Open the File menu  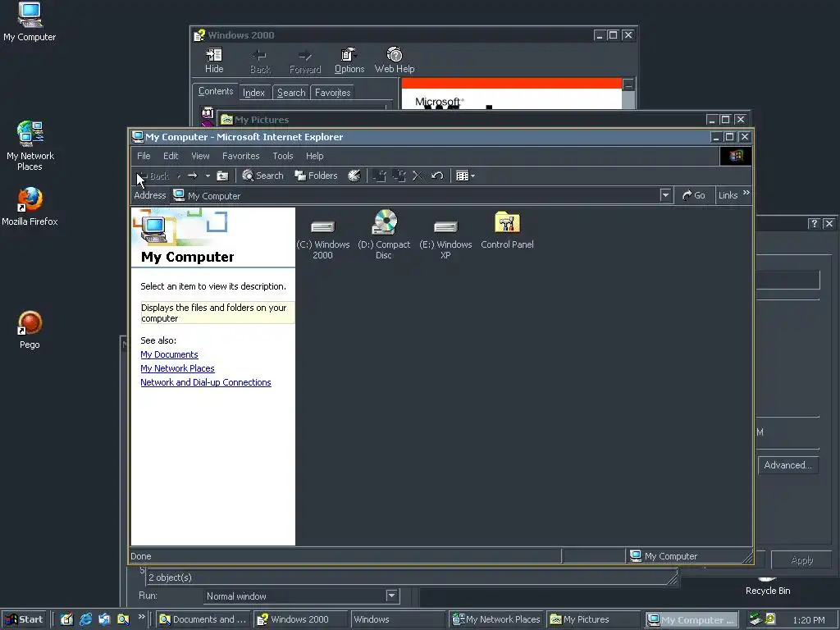pos(144,156)
